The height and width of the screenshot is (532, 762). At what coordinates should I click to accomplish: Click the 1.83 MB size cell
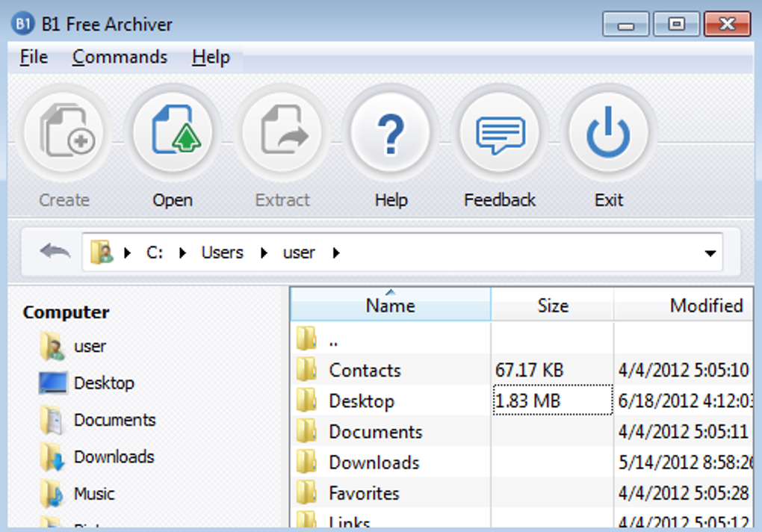553,400
